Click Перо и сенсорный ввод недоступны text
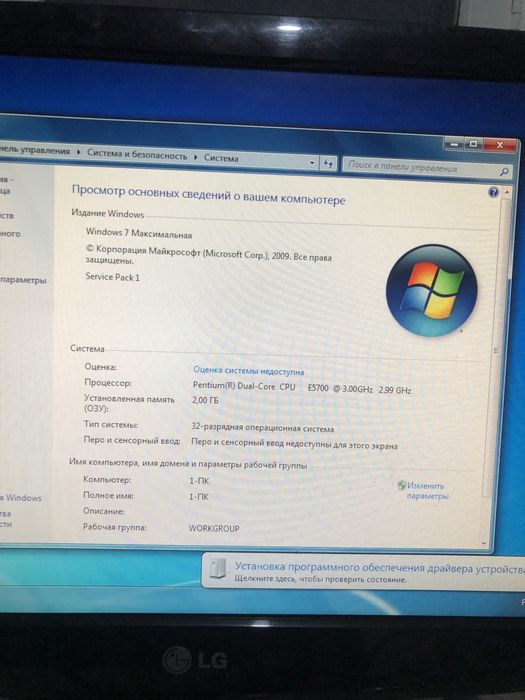Screen dimensions: 525x700 (294, 444)
